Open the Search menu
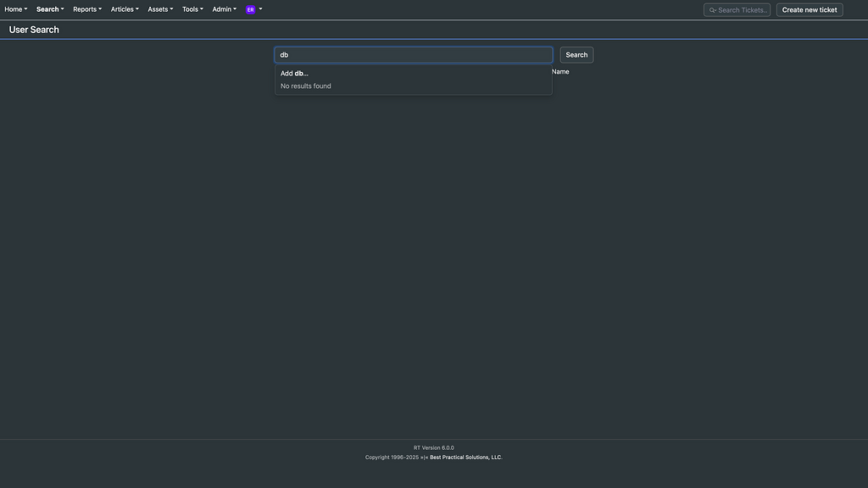This screenshot has width=868, height=488. [x=47, y=8]
